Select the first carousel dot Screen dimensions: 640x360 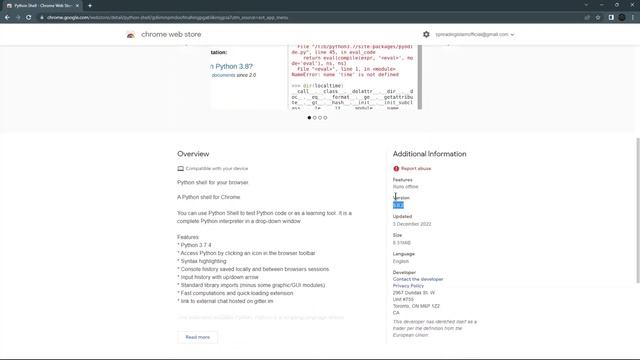pyautogui.click(x=309, y=118)
